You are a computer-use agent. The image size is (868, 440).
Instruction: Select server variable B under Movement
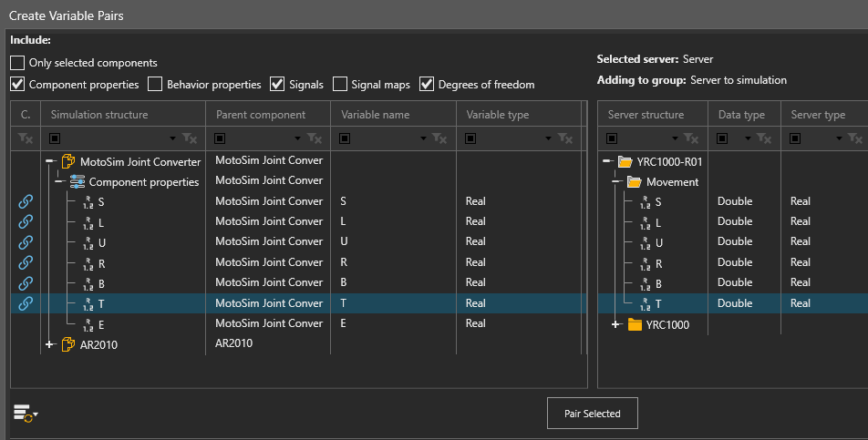tap(658, 283)
